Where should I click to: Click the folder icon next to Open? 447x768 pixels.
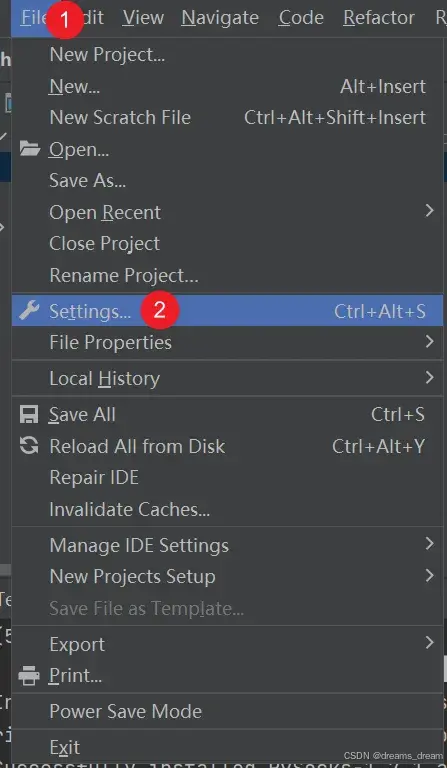[29, 148]
